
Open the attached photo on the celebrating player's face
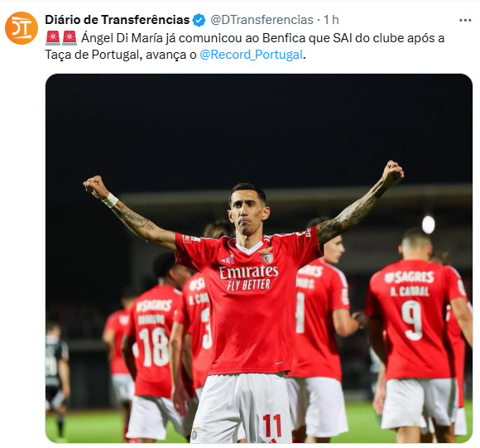[x=248, y=213]
